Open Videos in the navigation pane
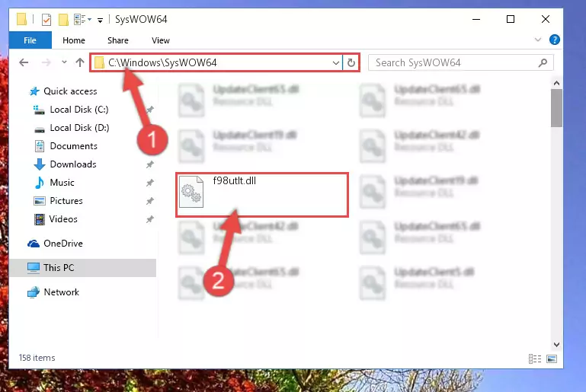This screenshot has height=392, width=586. pos(63,219)
